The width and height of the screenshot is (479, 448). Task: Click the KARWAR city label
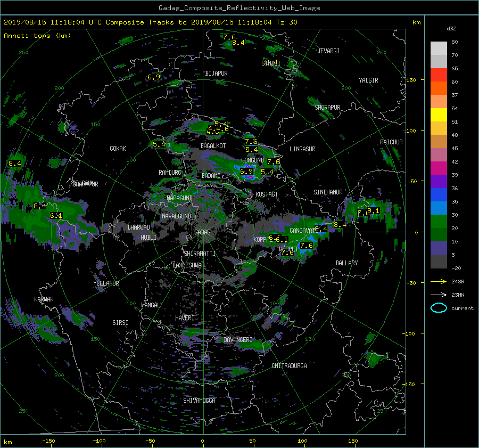pyautogui.click(x=44, y=299)
